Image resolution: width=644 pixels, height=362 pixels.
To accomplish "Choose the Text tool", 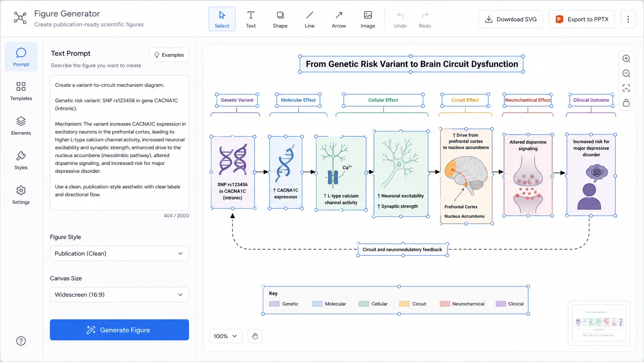I will click(251, 19).
